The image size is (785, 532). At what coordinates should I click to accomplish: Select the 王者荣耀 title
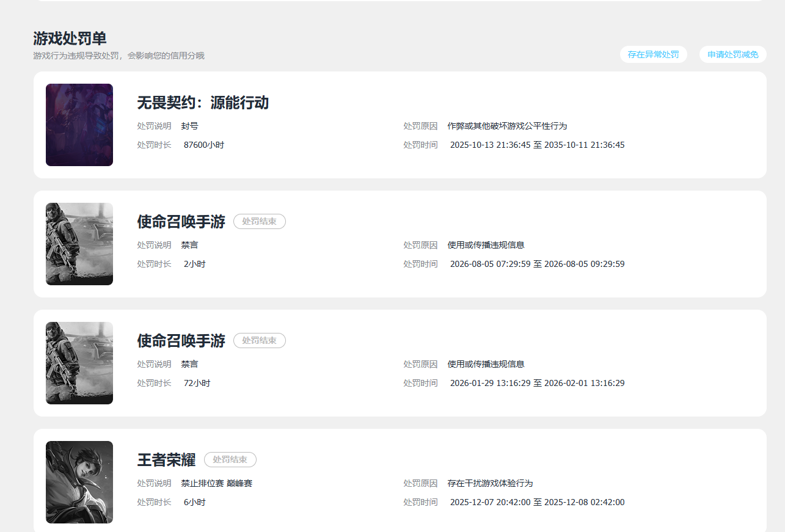pyautogui.click(x=166, y=460)
